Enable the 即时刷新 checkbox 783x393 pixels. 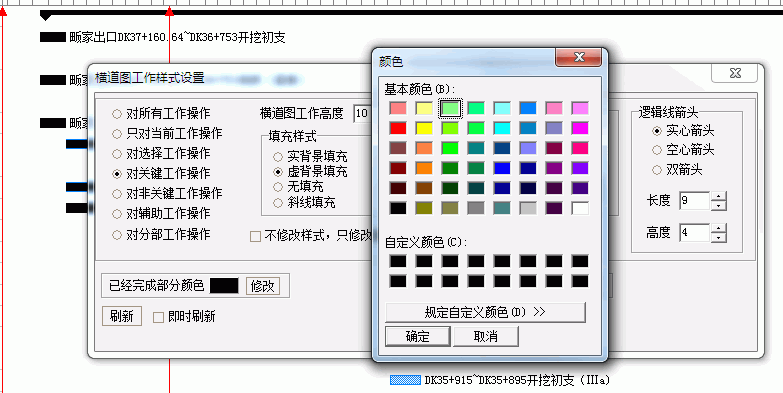pyautogui.click(x=158, y=317)
